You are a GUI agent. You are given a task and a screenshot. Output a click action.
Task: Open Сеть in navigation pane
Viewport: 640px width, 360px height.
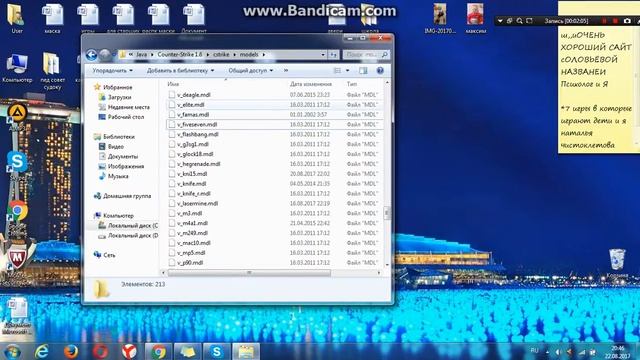click(109, 255)
